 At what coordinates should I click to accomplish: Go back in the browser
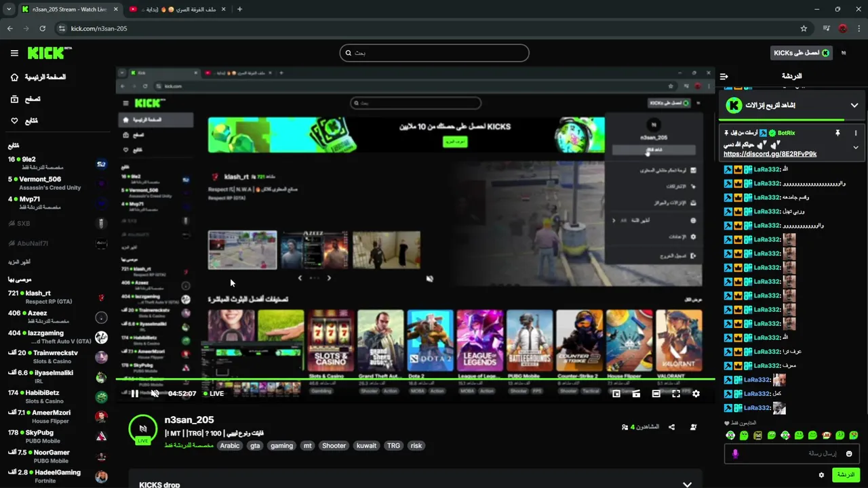[10, 28]
